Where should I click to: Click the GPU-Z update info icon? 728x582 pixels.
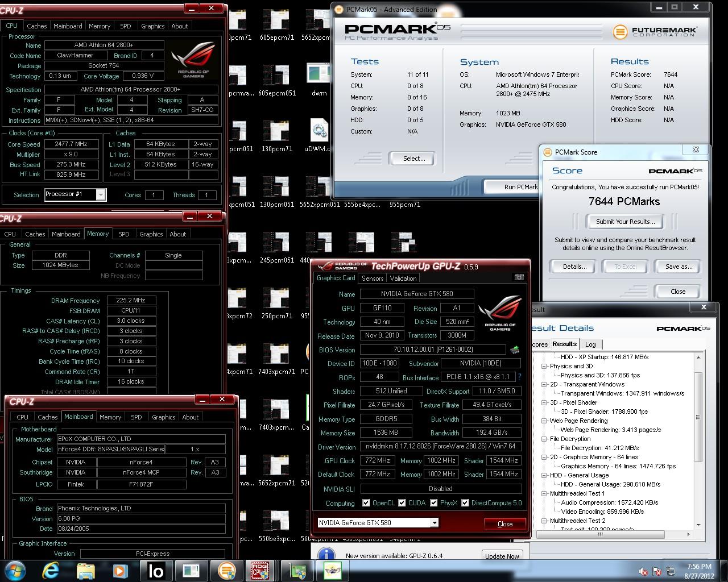click(x=326, y=555)
